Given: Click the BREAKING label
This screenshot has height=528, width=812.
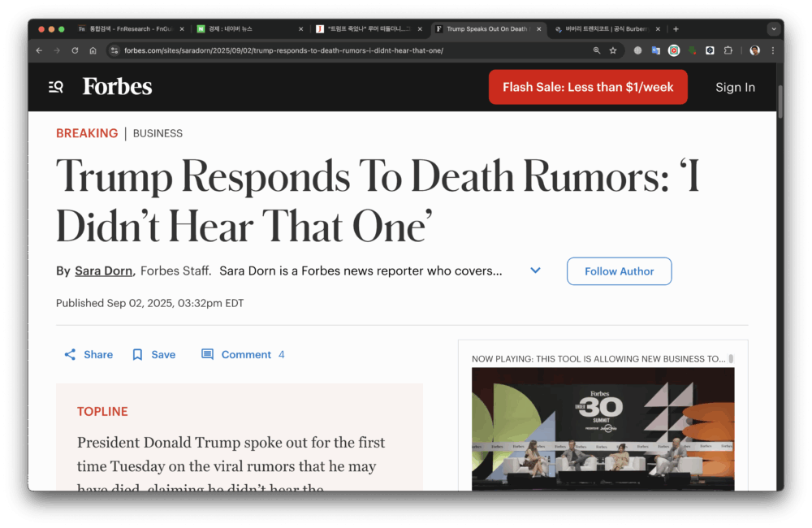Looking at the screenshot, I should (x=87, y=133).
